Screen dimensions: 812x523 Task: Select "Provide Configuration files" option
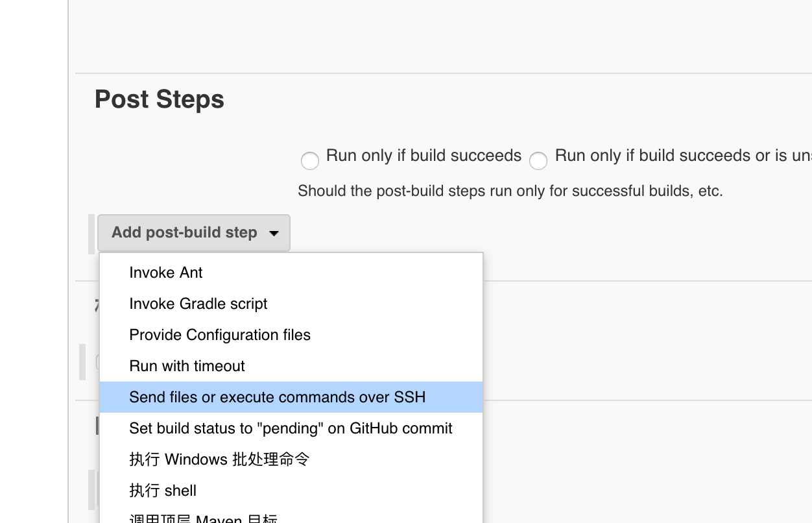pos(220,335)
